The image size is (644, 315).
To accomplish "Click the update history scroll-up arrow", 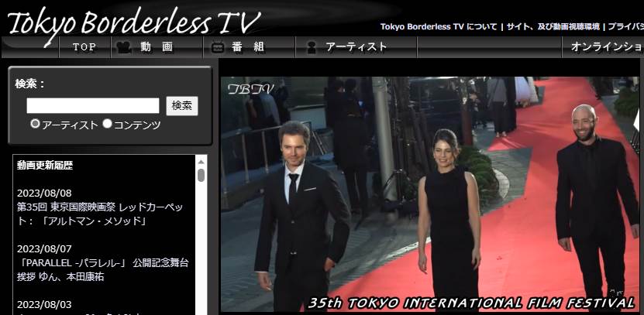I will pos(201,162).
